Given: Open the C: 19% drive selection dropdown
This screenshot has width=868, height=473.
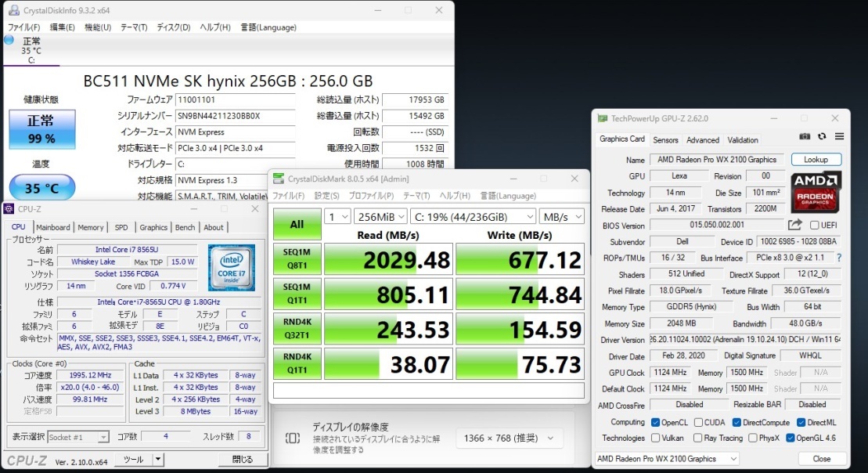Looking at the screenshot, I should click(474, 217).
